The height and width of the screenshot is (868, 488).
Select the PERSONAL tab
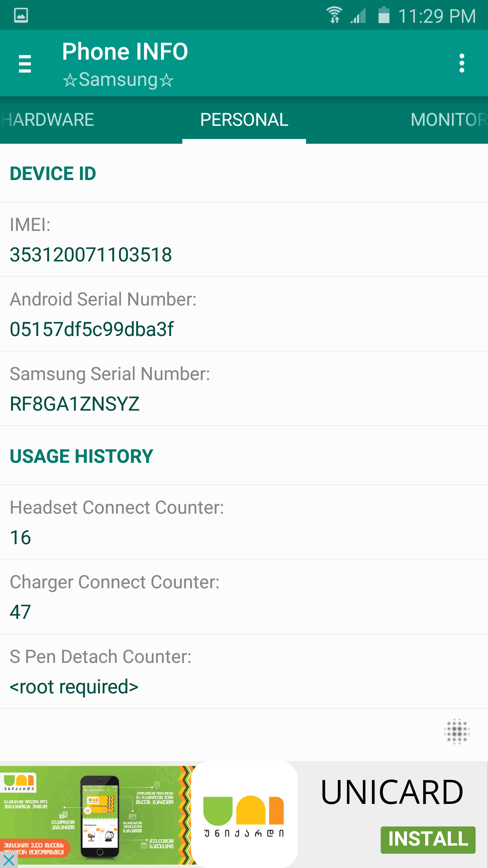coord(244,120)
